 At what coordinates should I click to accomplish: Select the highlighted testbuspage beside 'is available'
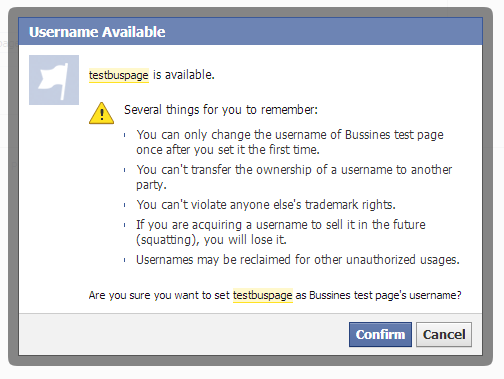click(119, 75)
